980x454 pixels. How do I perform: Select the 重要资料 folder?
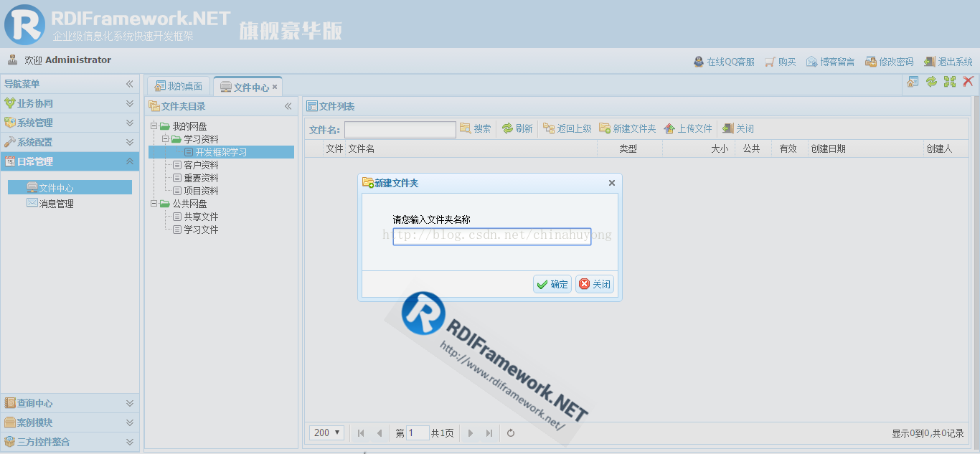[201, 178]
